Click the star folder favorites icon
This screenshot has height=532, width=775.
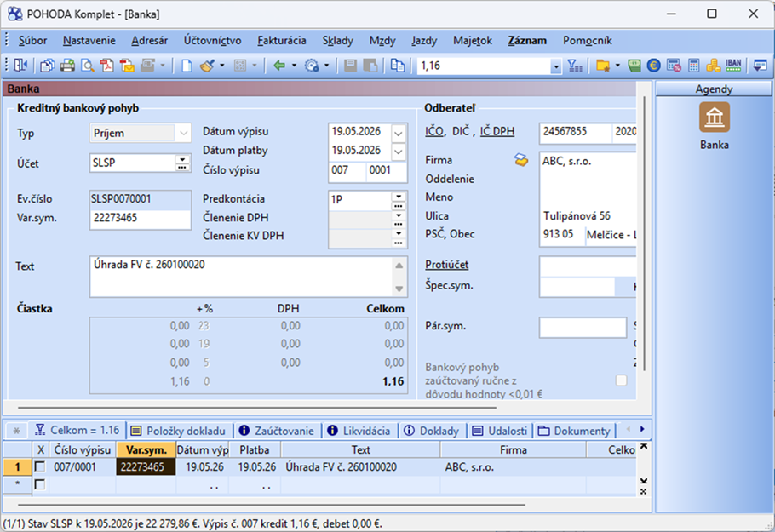click(x=602, y=66)
